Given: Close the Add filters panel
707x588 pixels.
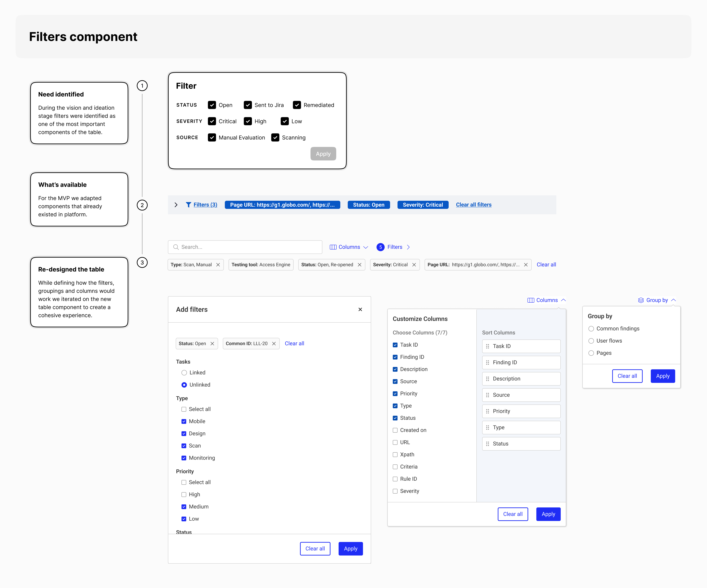Looking at the screenshot, I should coord(360,309).
